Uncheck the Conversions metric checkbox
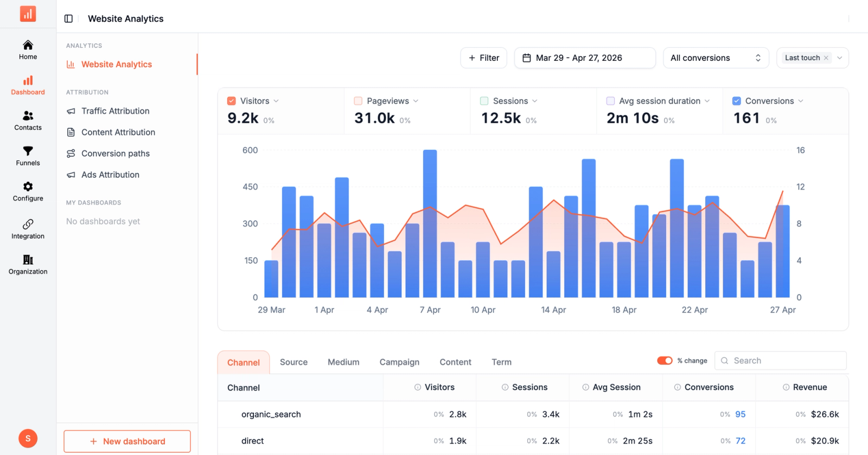Image resolution: width=868 pixels, height=455 pixels. (737, 101)
